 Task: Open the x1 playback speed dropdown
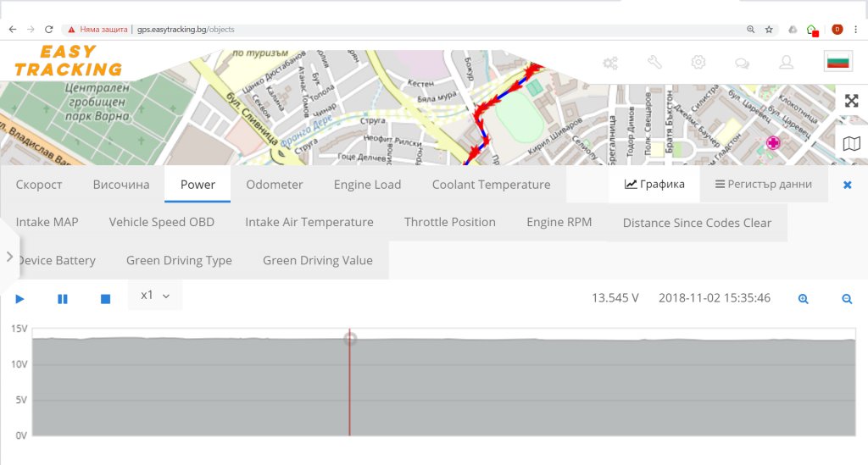point(155,296)
